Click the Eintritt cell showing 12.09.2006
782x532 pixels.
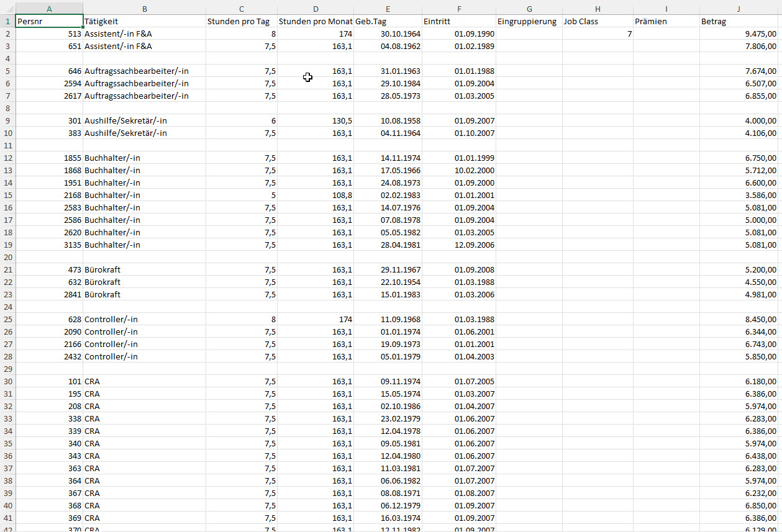coord(459,245)
